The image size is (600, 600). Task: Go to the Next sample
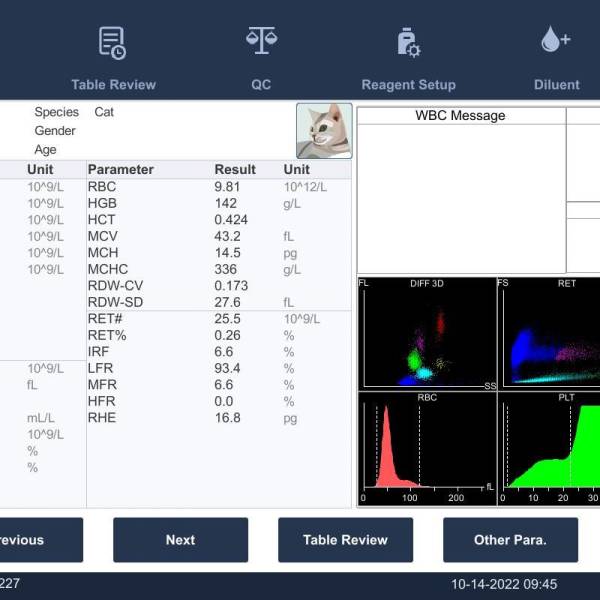(181, 540)
